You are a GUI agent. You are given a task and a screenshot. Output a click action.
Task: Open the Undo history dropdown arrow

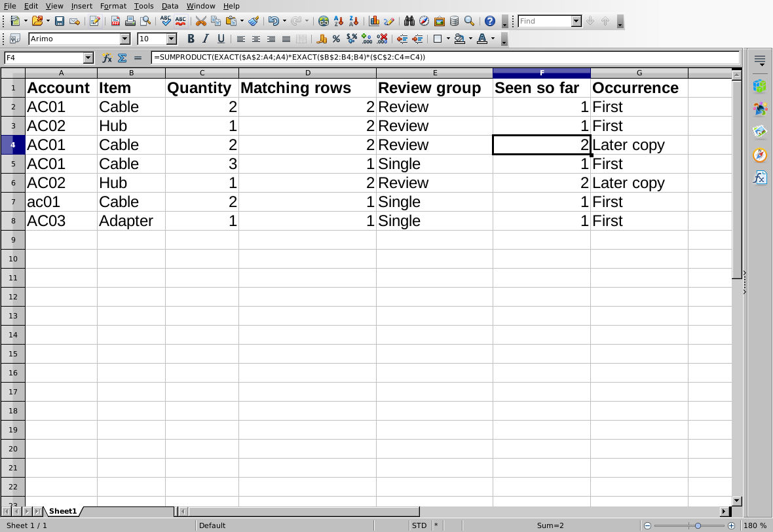[284, 21]
